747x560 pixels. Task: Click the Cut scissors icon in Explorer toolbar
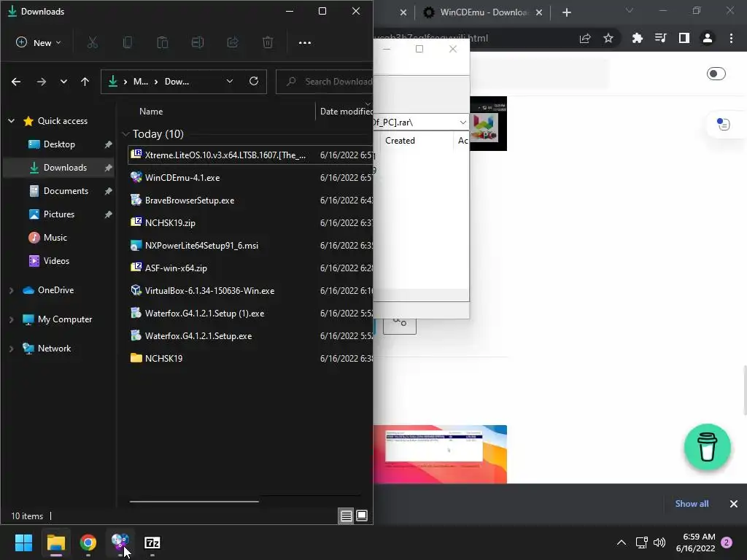[x=93, y=43]
